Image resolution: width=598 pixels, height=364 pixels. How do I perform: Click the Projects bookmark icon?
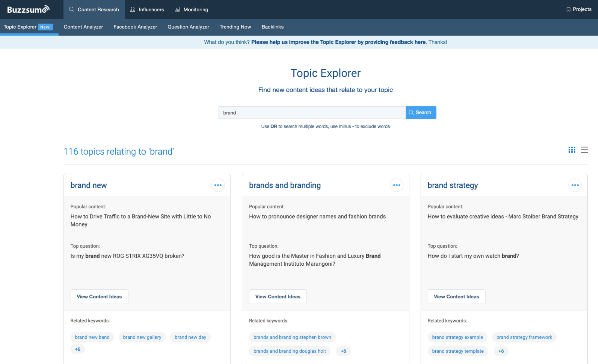tap(568, 9)
